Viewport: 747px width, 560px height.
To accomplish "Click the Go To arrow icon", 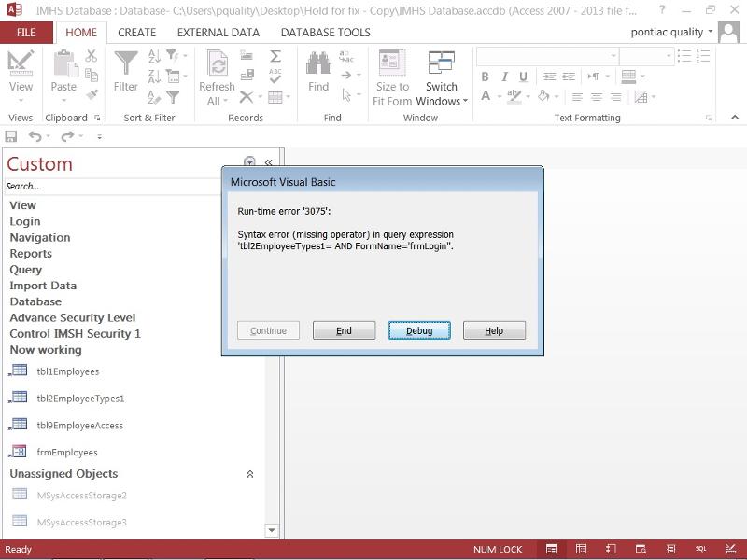I will [346, 76].
